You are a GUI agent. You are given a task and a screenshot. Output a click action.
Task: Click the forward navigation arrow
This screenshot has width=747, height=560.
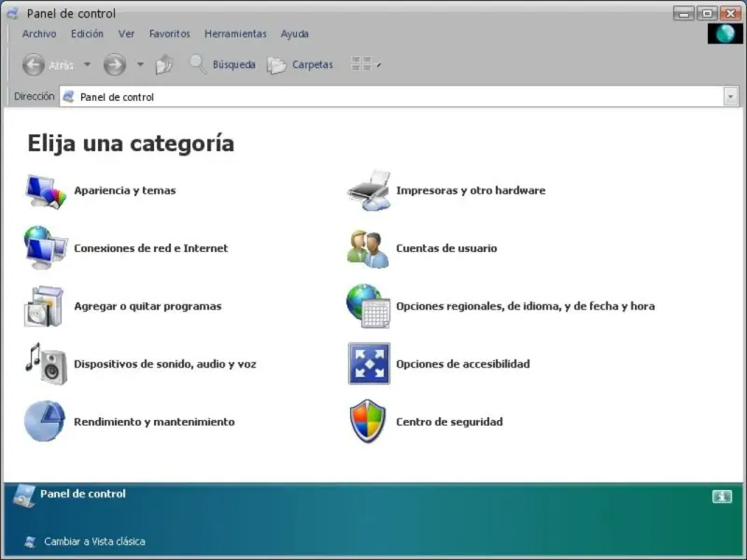[115, 64]
